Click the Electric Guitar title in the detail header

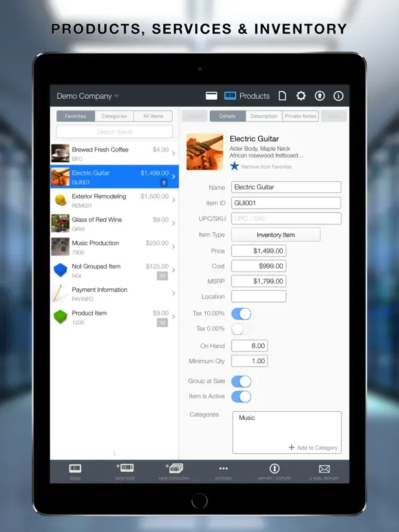[x=254, y=139]
